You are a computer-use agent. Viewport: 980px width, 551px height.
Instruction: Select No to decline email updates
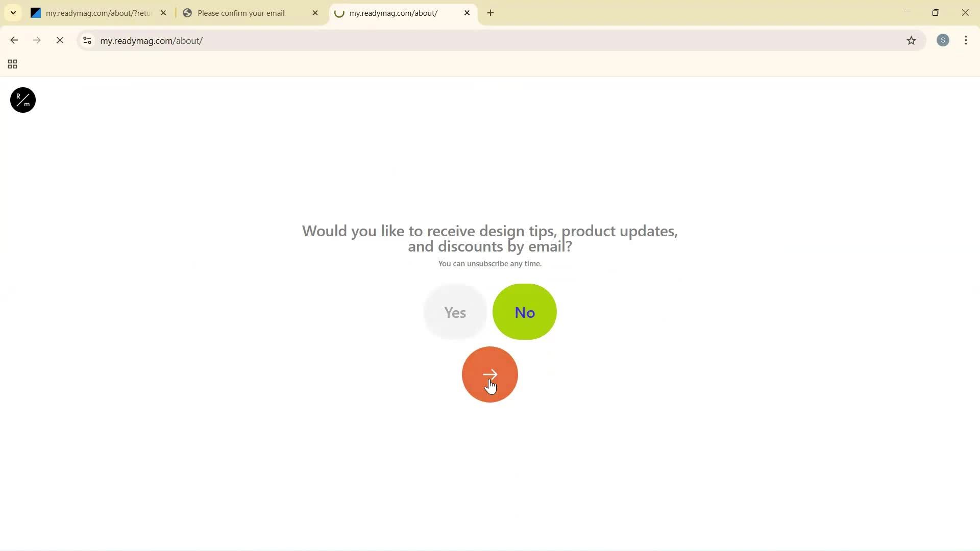coord(524,312)
